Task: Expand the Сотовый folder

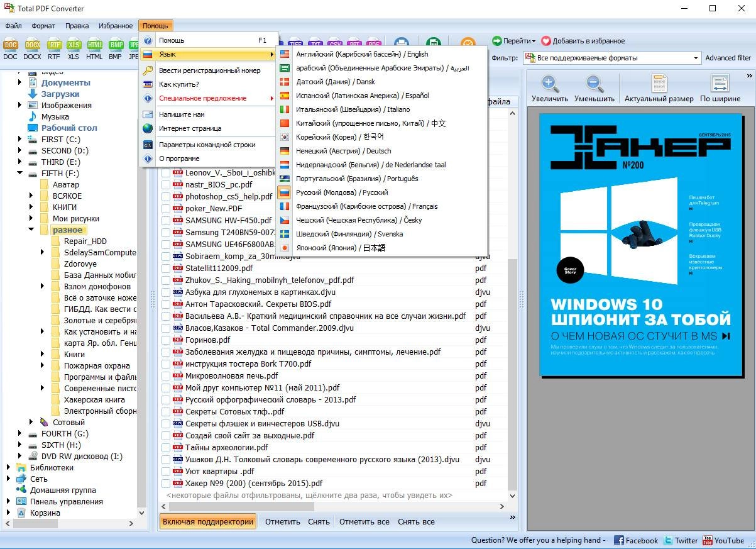Action: click(31, 422)
